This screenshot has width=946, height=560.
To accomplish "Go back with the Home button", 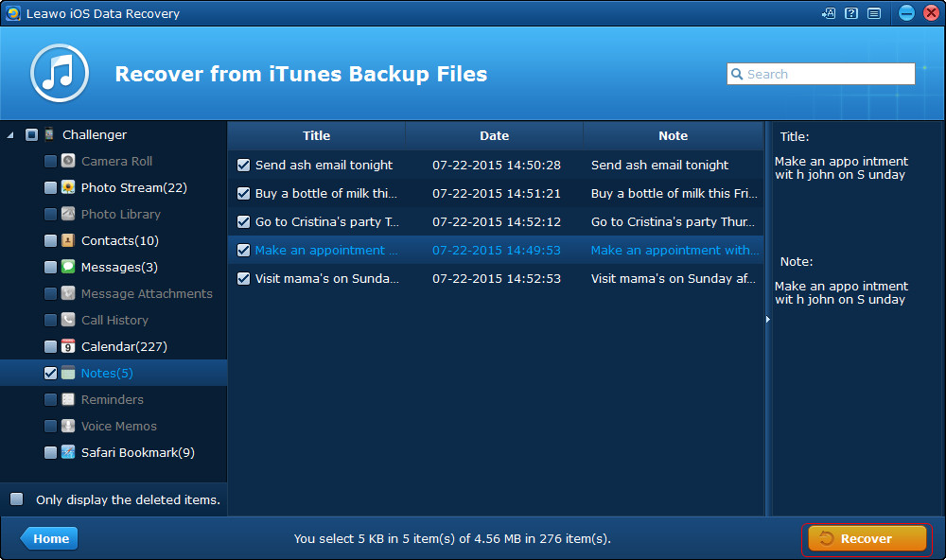I will point(49,538).
